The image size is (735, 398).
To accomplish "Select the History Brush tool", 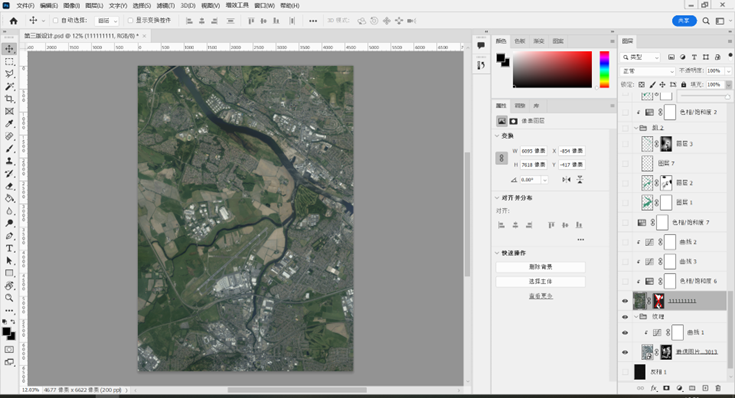I will [x=9, y=173].
